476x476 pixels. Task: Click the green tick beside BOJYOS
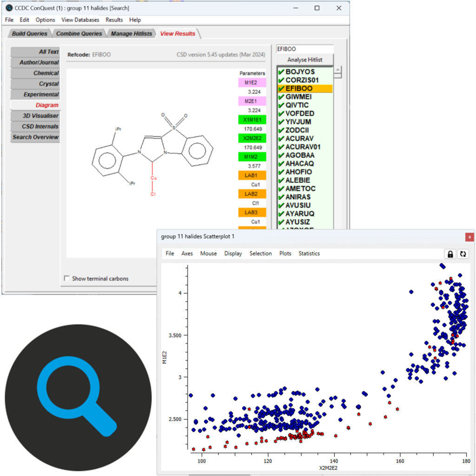281,72
